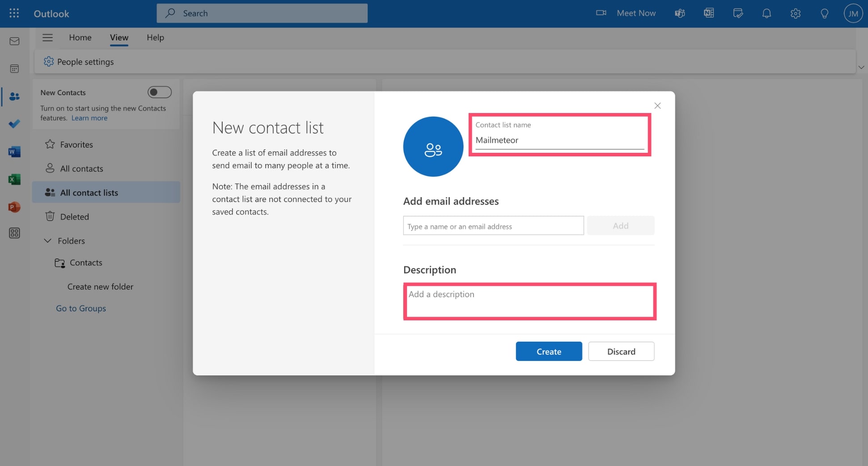Open Calendar in left rail
Image resolution: width=868 pixels, height=466 pixels.
pyautogui.click(x=14, y=68)
